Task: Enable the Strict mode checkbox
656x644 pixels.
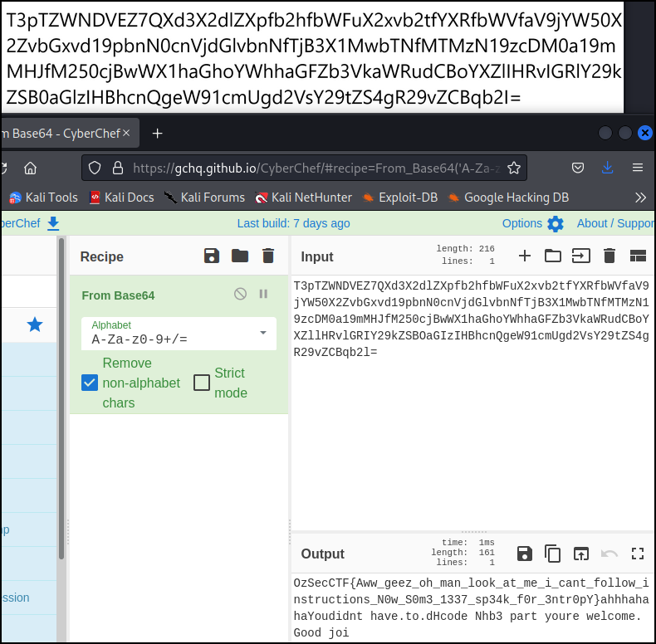Action: point(202,383)
